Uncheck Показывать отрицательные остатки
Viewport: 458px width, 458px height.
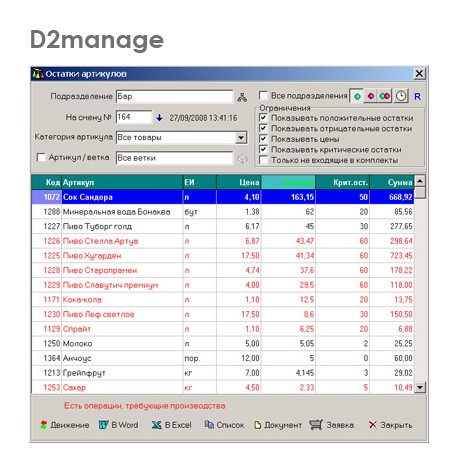click(x=263, y=128)
